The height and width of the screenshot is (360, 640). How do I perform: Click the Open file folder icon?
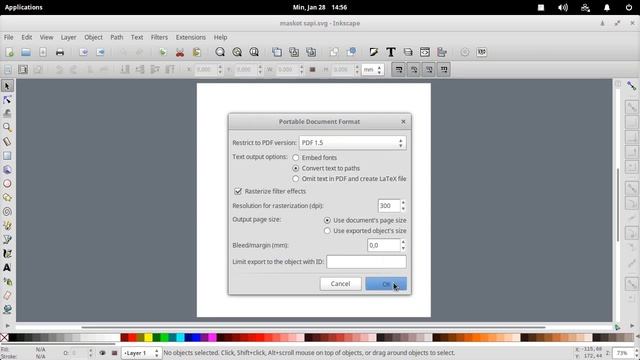[26, 52]
